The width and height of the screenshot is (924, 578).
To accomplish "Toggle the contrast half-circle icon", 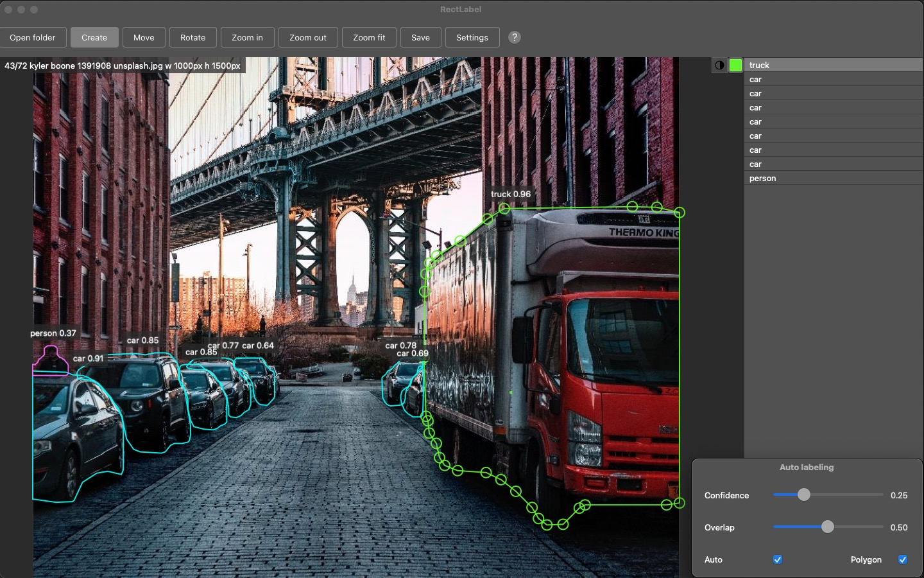I will [719, 65].
